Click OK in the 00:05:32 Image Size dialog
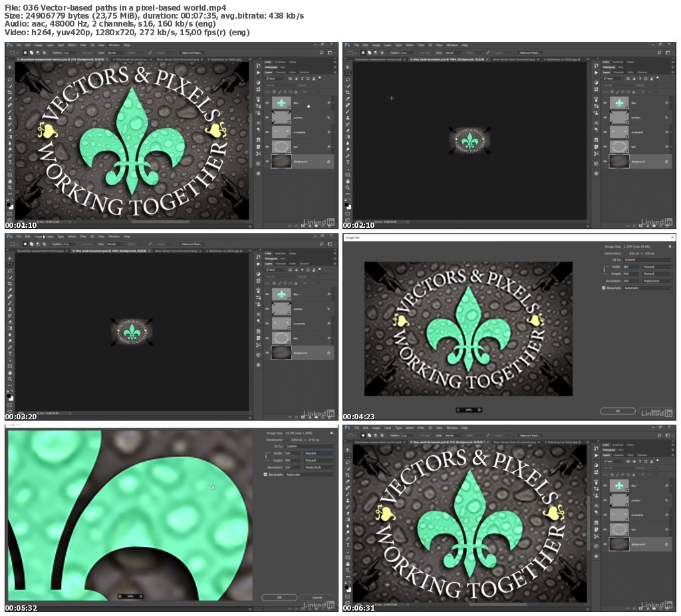This screenshot has height=616, width=681. [x=279, y=597]
